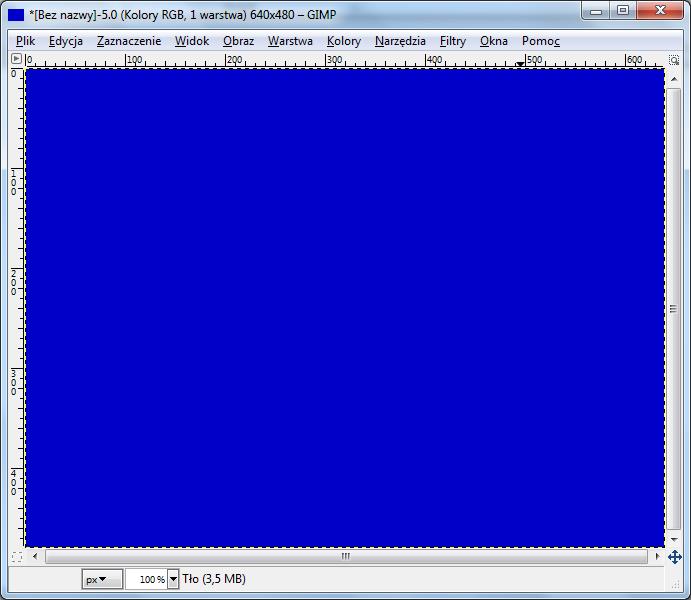Click the image menu arrow button by rulers

(16, 59)
